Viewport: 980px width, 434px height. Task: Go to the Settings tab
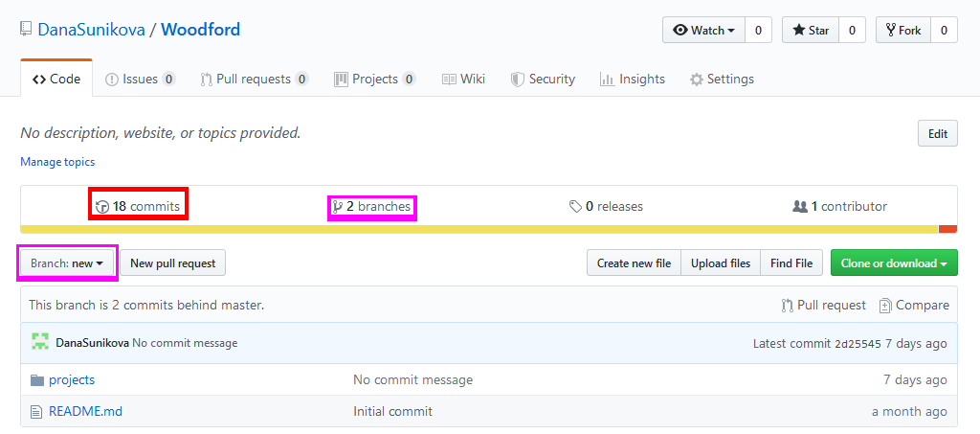(x=722, y=80)
